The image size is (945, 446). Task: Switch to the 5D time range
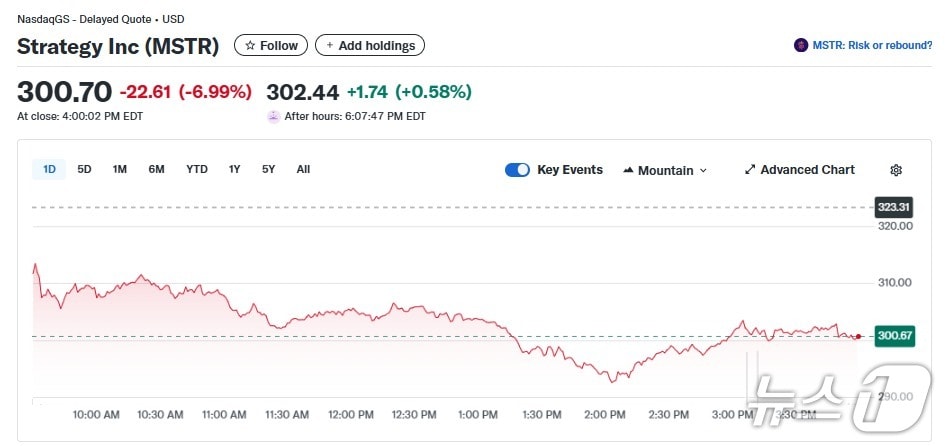coord(84,169)
